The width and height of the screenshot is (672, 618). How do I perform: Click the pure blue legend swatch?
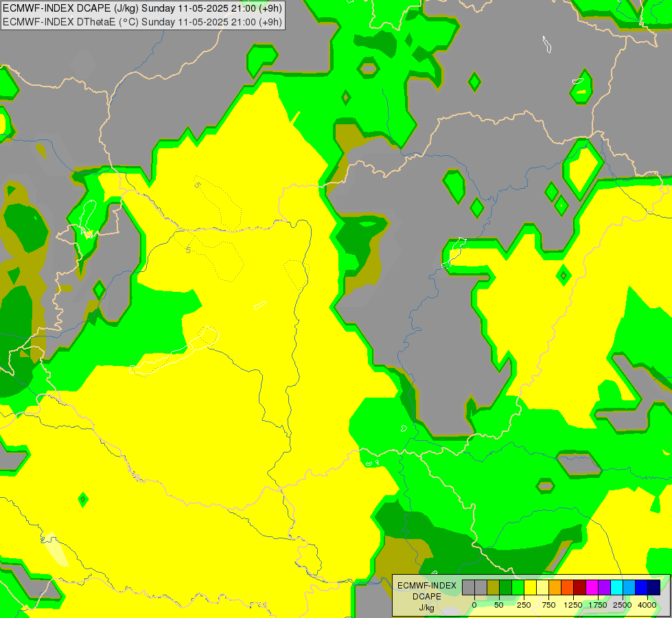[642, 588]
